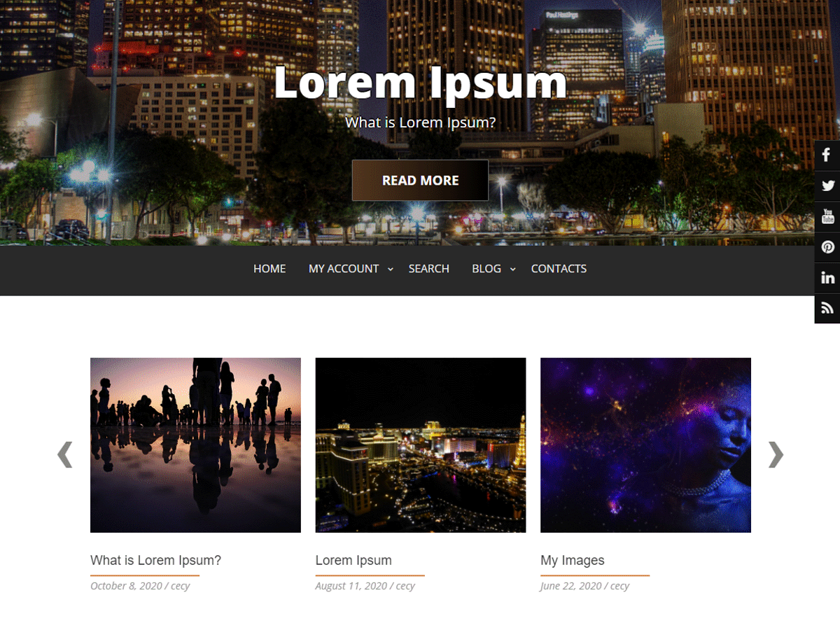840x630 pixels.
Task: Open the 'My Images' post
Action: [x=572, y=560]
